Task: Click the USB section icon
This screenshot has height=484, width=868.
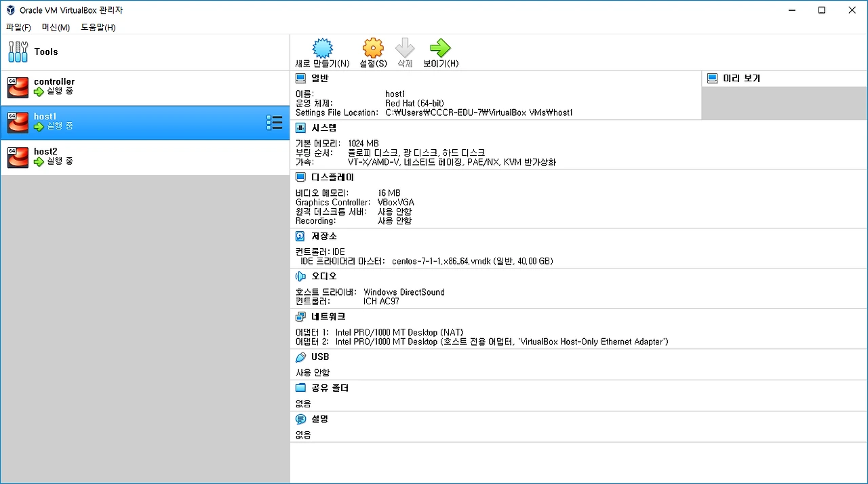Action: (301, 357)
